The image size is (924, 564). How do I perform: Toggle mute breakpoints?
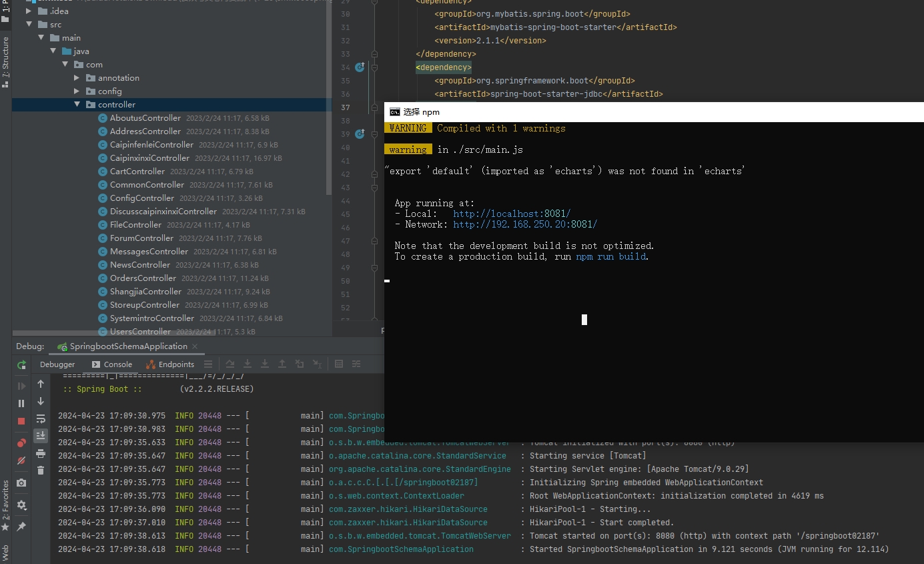21,461
